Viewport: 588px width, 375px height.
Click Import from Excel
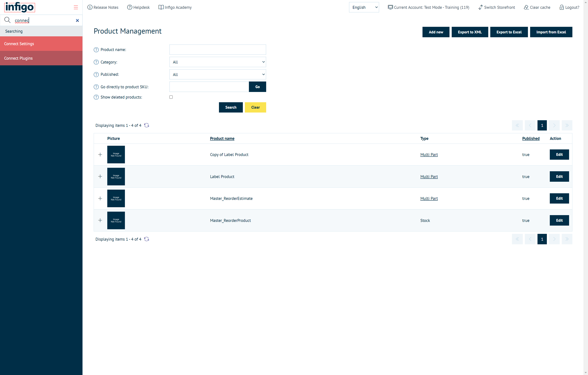point(551,32)
